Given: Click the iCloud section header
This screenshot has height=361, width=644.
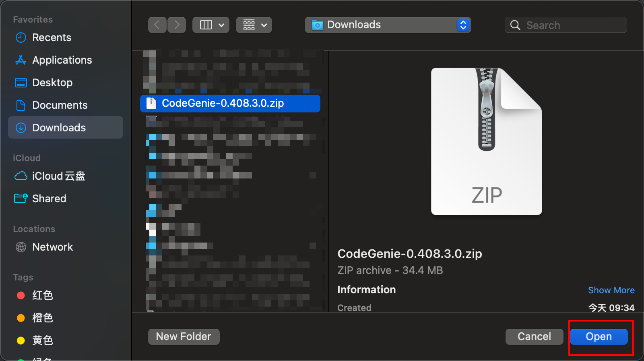Looking at the screenshot, I should pos(27,158).
